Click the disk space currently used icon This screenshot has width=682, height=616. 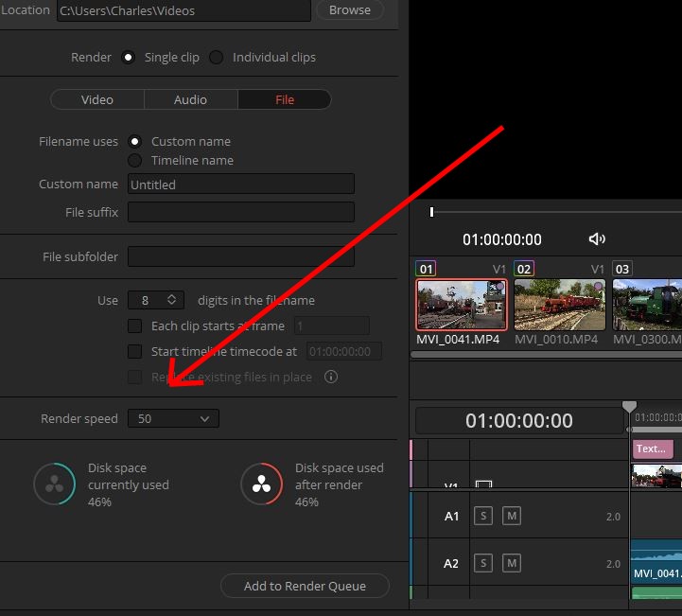[x=55, y=484]
